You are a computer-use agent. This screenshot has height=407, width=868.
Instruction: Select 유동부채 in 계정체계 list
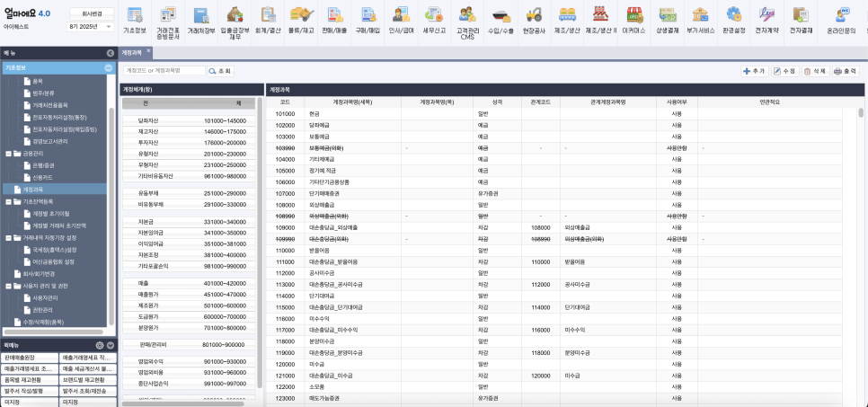click(189, 192)
